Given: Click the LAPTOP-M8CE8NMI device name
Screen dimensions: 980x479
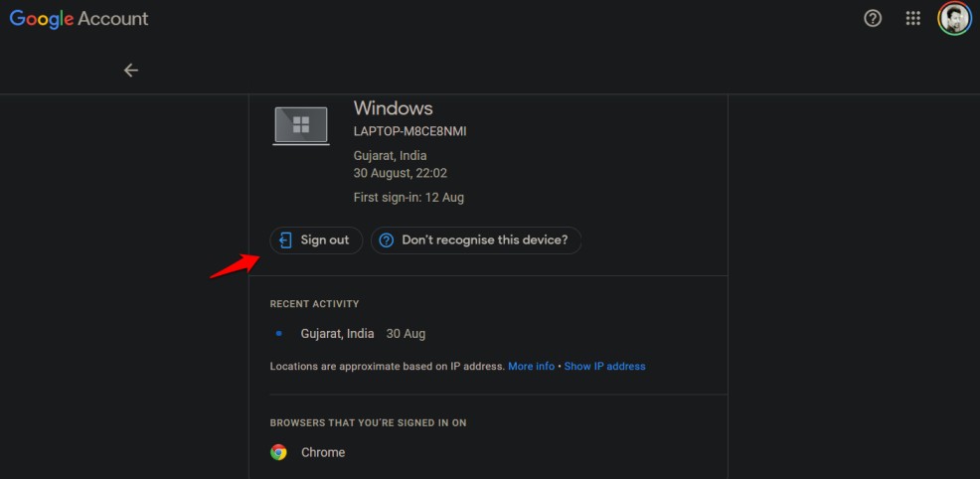Looking at the screenshot, I should 410,132.
